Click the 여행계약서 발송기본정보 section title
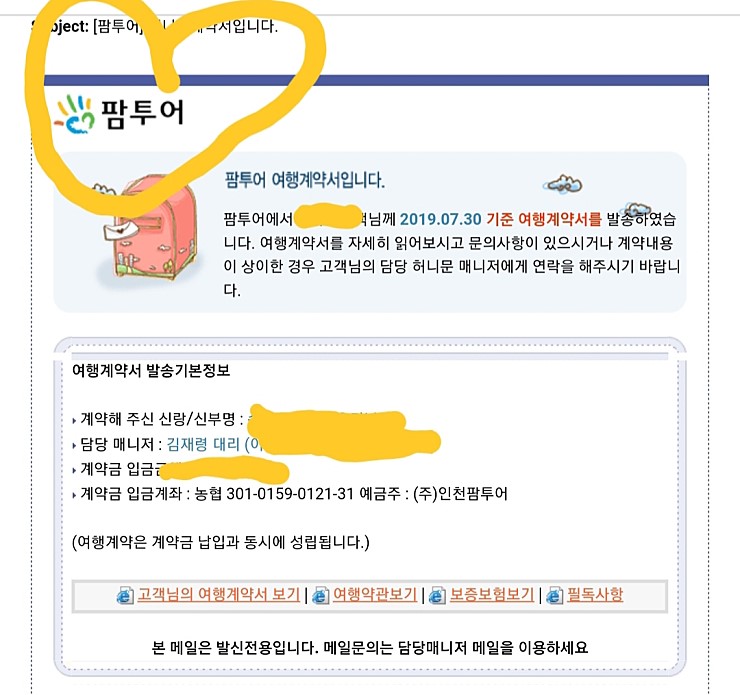This screenshot has height=695, width=740. coord(151,370)
